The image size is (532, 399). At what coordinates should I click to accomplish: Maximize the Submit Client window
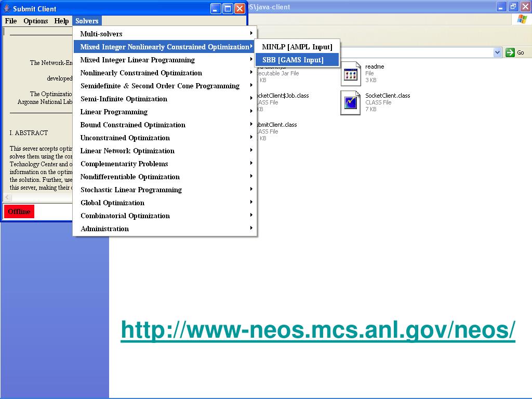click(228, 8)
